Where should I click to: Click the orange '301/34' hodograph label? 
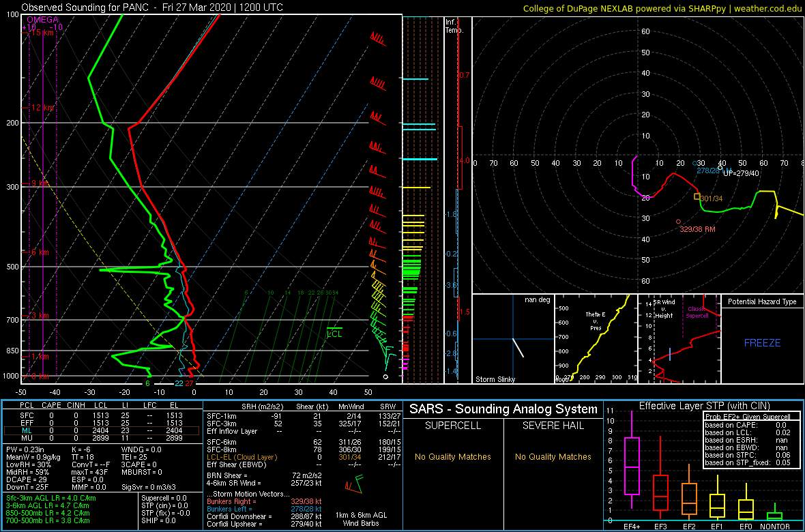tap(713, 198)
